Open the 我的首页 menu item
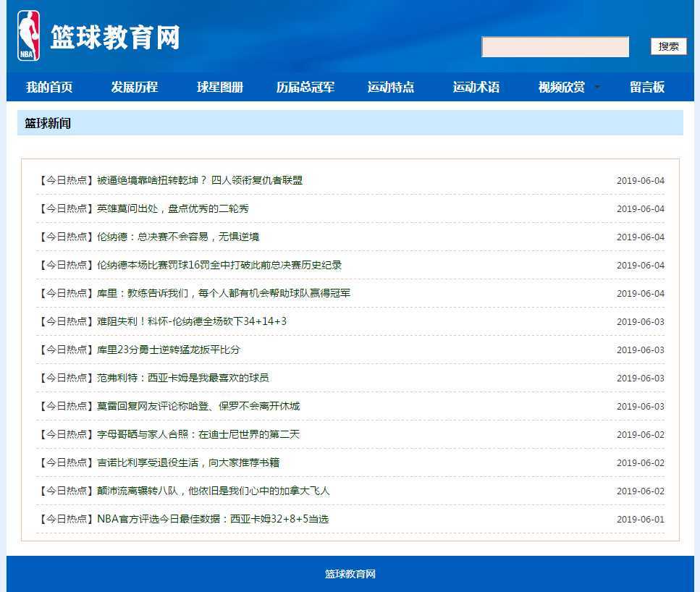The width and height of the screenshot is (700, 592). pyautogui.click(x=49, y=88)
